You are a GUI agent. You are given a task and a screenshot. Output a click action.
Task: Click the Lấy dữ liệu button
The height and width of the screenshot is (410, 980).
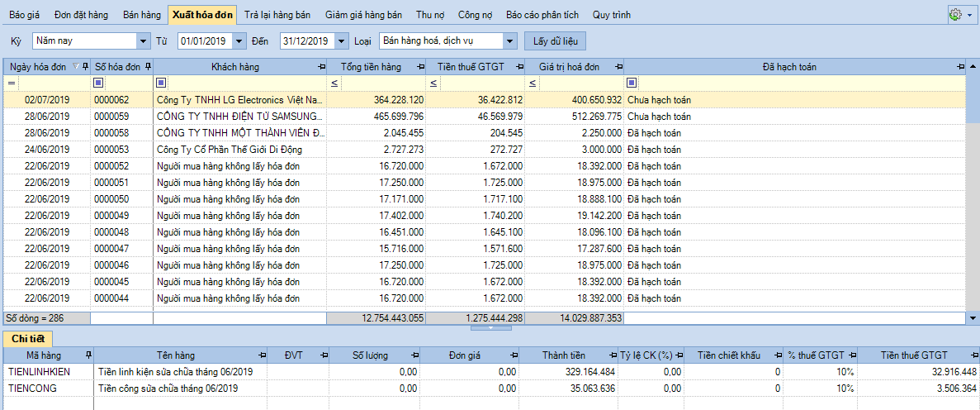pyautogui.click(x=555, y=41)
